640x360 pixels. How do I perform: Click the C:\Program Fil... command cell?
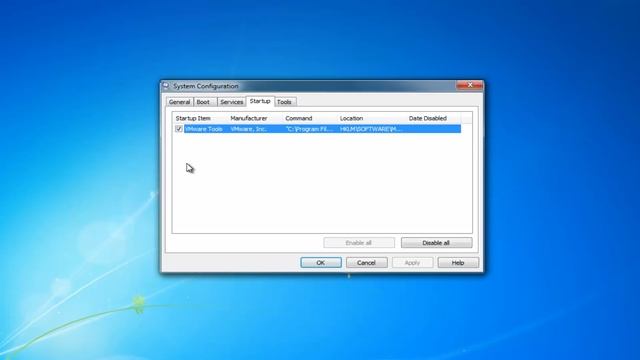click(309, 129)
